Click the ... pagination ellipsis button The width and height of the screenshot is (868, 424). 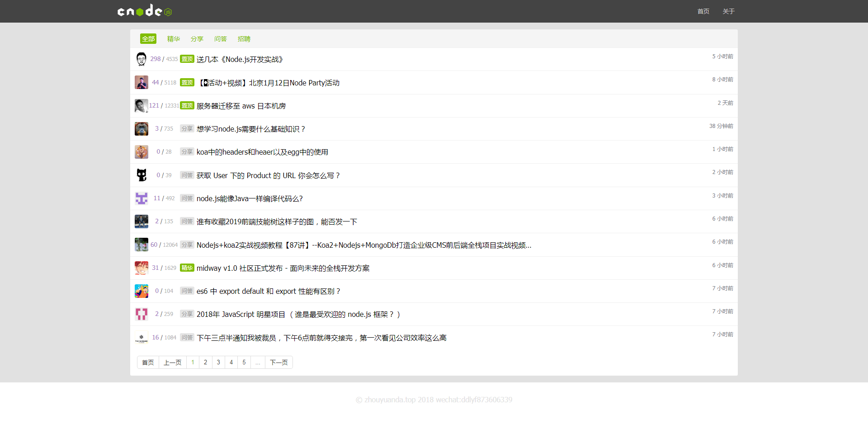tap(258, 363)
